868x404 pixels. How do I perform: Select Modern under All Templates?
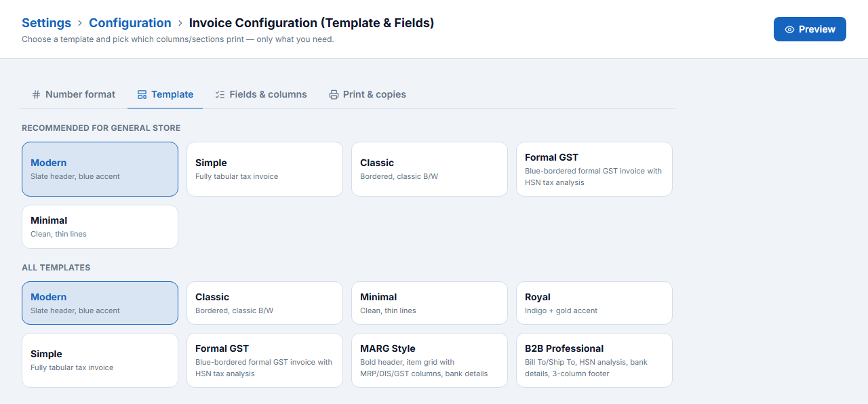(x=100, y=303)
